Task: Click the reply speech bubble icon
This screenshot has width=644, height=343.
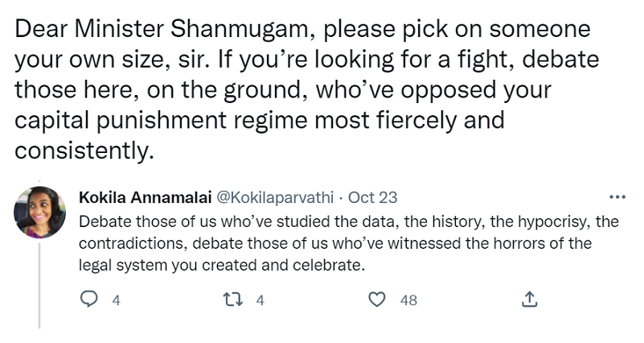Action: 89,300
